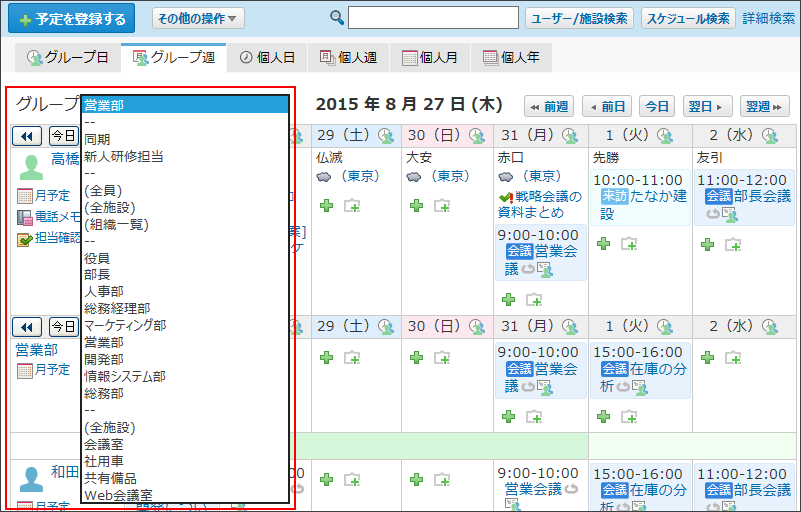
Task: Click group-day icon next to 1 (火) in top header
Action: (x=664, y=136)
